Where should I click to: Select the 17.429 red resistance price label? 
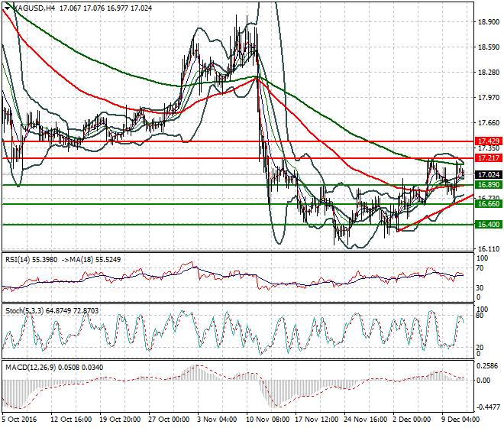coord(488,141)
